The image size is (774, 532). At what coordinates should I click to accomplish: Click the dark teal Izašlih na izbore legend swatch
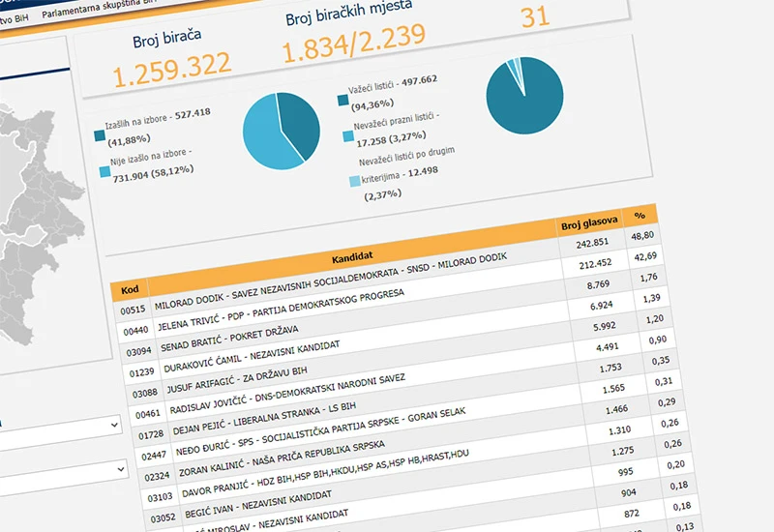[100, 135]
